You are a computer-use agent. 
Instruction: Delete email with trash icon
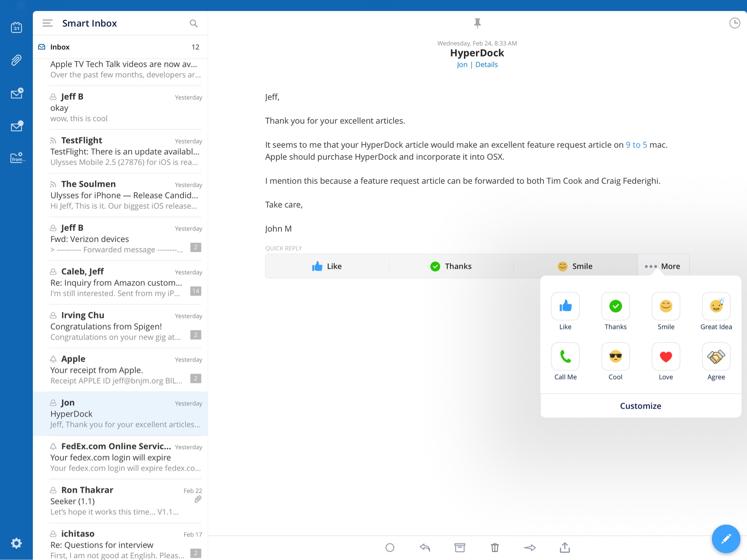494,548
